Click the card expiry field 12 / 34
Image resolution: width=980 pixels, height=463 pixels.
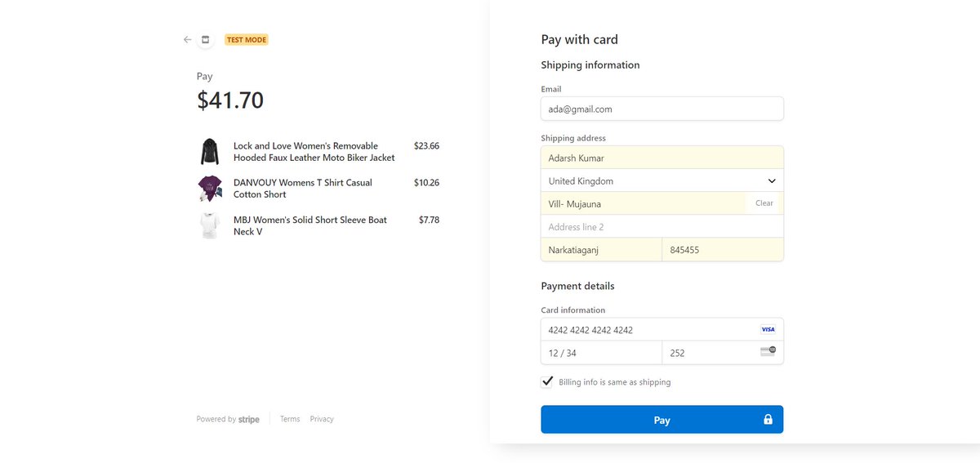click(x=601, y=353)
